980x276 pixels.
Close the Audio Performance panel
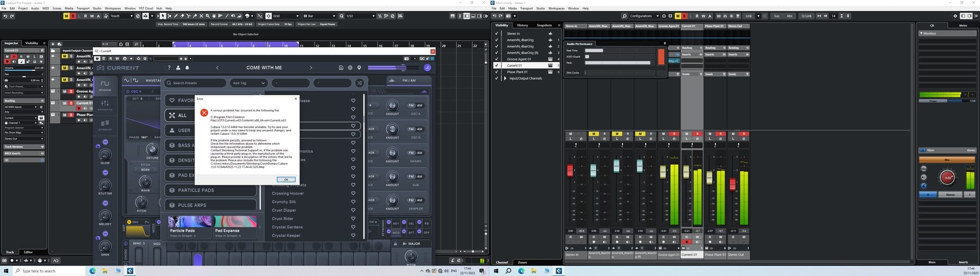tap(665, 43)
